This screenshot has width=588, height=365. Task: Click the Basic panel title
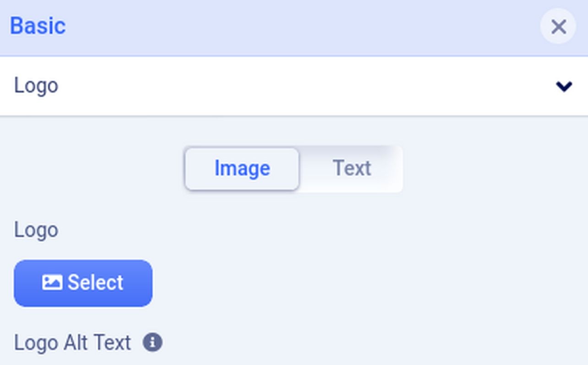click(38, 26)
